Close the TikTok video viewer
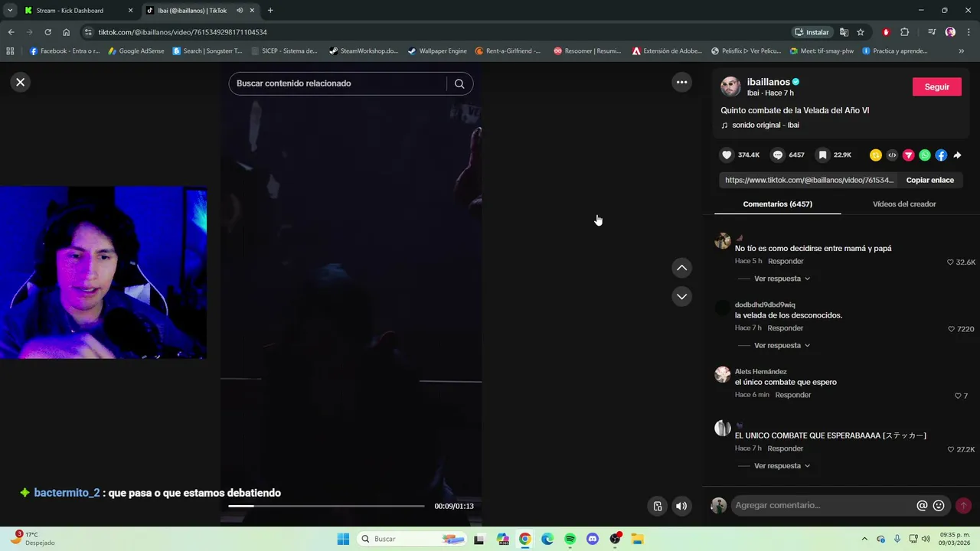The height and width of the screenshot is (551, 980). pyautogui.click(x=21, y=82)
